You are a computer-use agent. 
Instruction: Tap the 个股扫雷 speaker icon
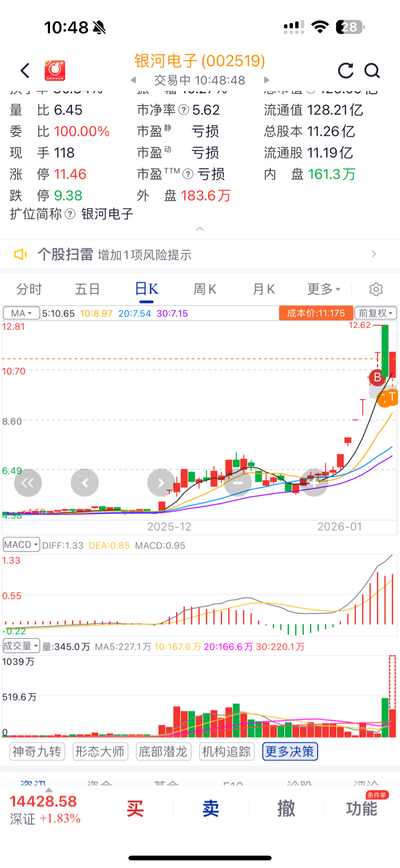tap(20, 254)
